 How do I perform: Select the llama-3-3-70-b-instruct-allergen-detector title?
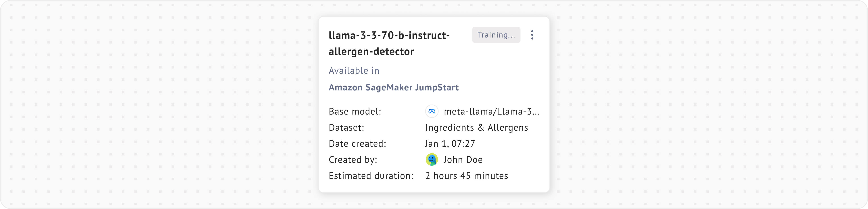click(x=389, y=36)
